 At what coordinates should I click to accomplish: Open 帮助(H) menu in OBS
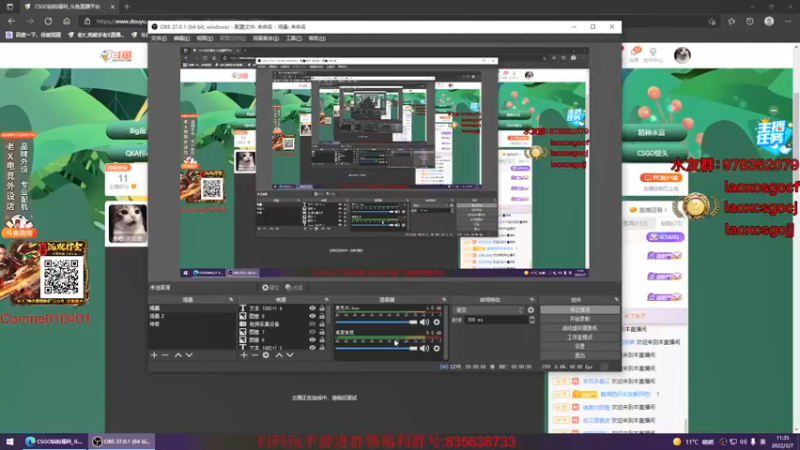pyautogui.click(x=317, y=38)
